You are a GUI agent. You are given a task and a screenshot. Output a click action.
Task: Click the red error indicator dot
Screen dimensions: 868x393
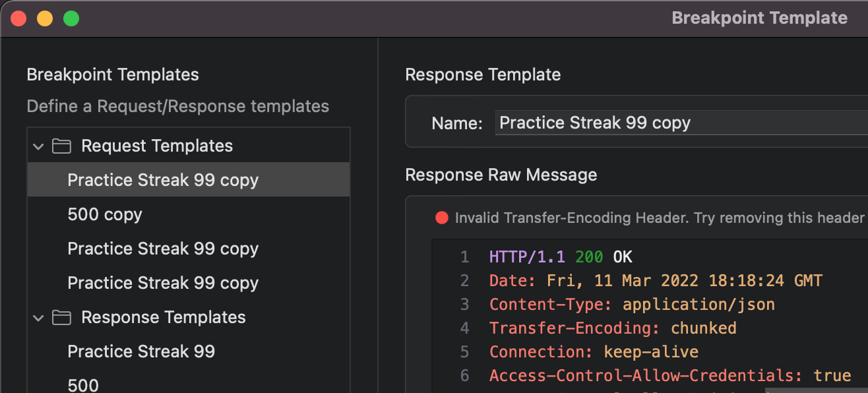coord(441,218)
